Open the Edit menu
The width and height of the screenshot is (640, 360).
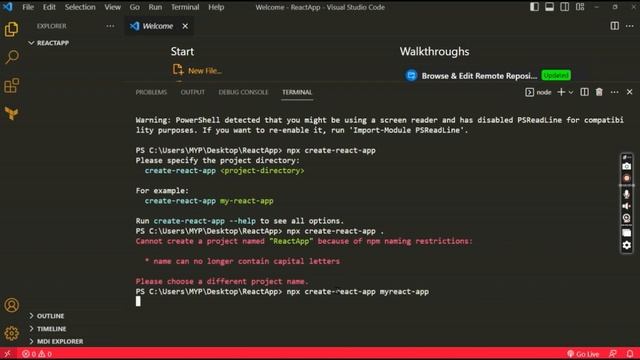[49, 7]
